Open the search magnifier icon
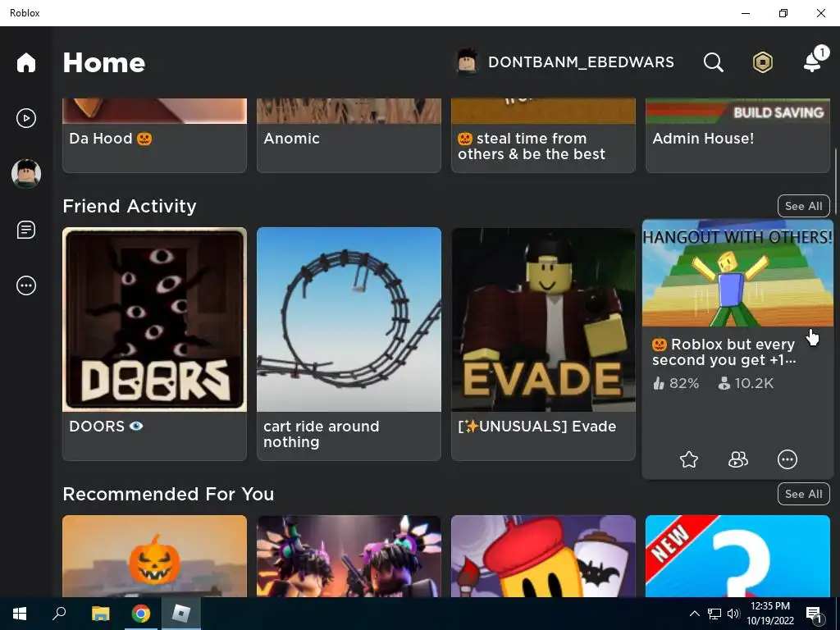Viewport: 840px width, 630px height. tap(713, 62)
